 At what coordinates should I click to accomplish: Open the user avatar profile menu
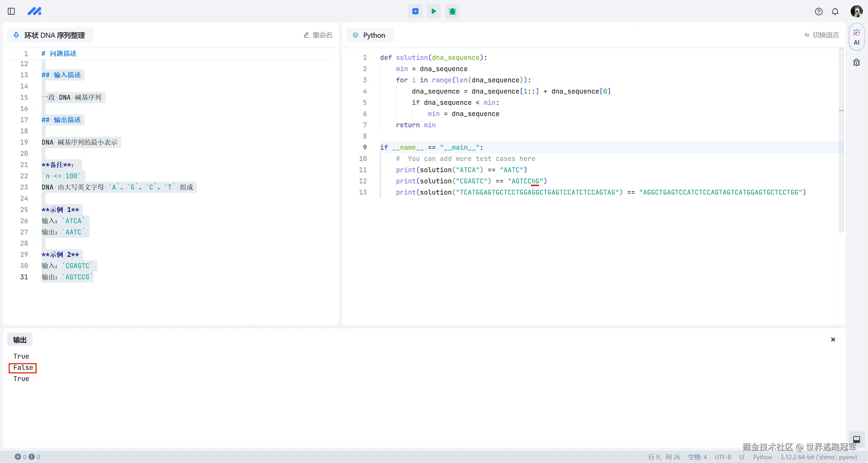pyautogui.click(x=856, y=11)
